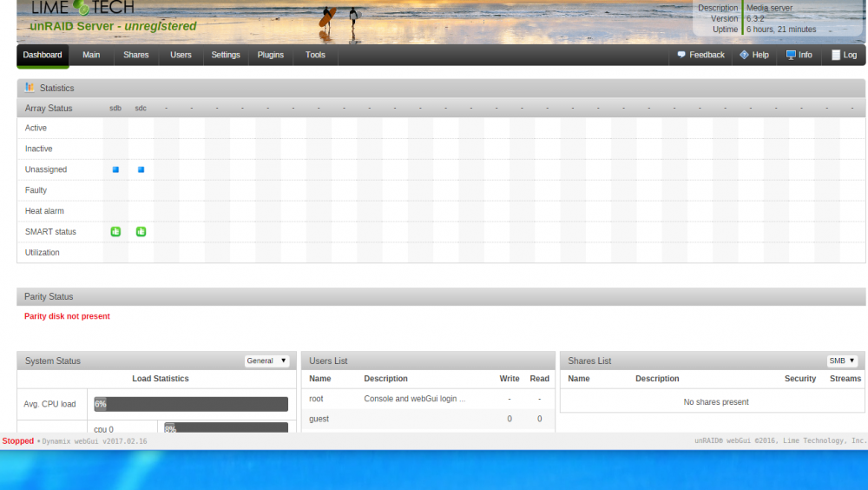Image resolution: width=868 pixels, height=490 pixels.
Task: Click the Load Statistics heading
Action: (x=160, y=379)
